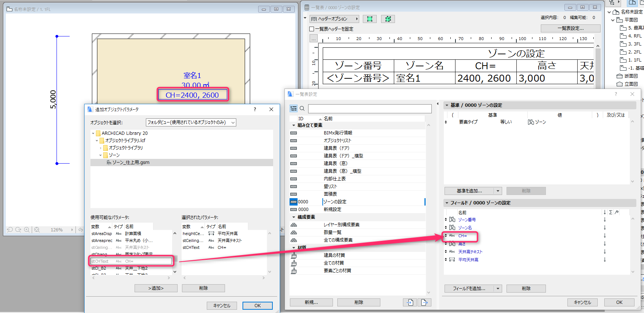Check the 一覧表ヘッダーを固定 checkbox

pos(312,29)
